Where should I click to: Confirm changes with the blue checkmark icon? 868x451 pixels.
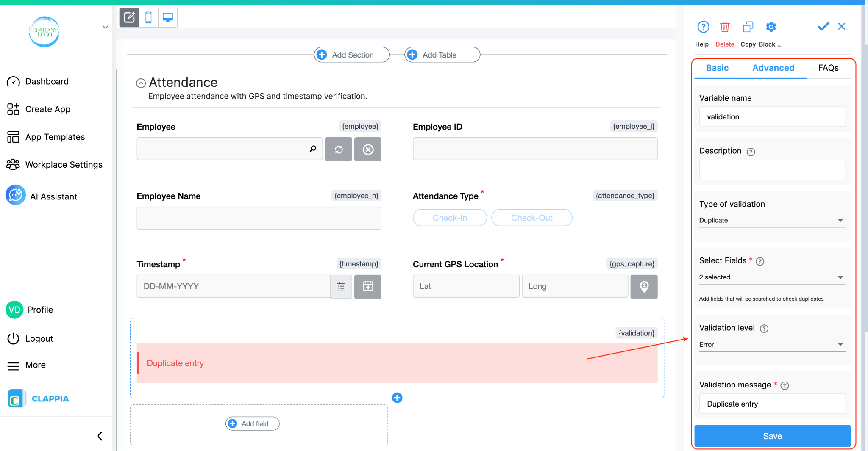(x=823, y=26)
